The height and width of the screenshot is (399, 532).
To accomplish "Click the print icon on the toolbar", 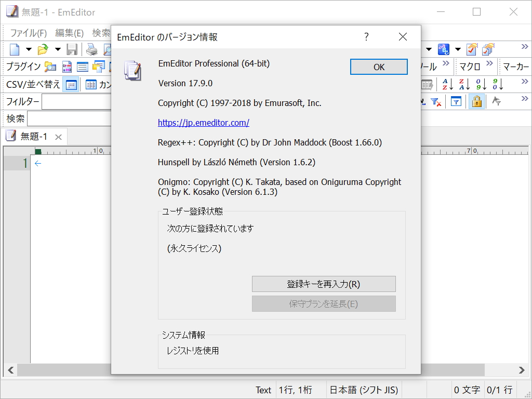I will 92,49.
